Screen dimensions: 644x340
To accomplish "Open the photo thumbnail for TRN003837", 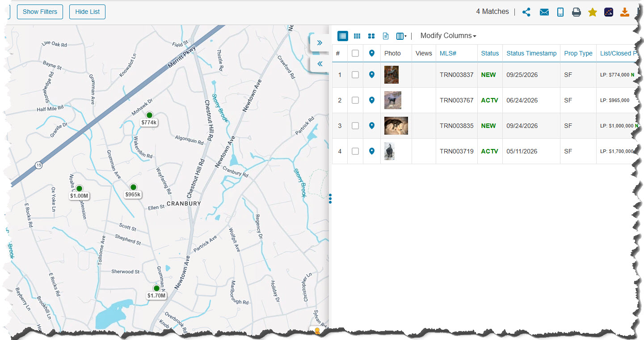I will pos(391,75).
